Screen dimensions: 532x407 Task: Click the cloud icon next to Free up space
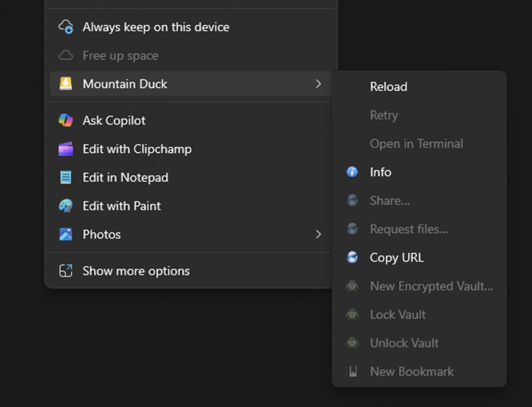[66, 55]
